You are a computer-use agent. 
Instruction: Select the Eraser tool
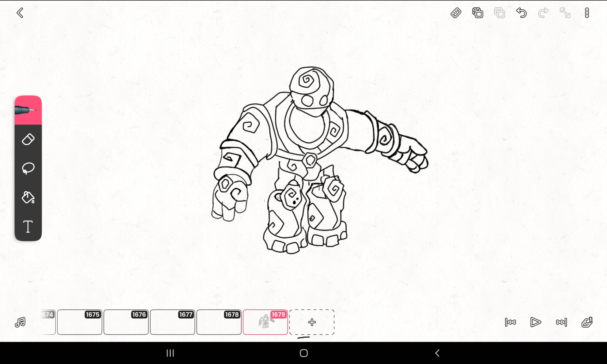(28, 140)
